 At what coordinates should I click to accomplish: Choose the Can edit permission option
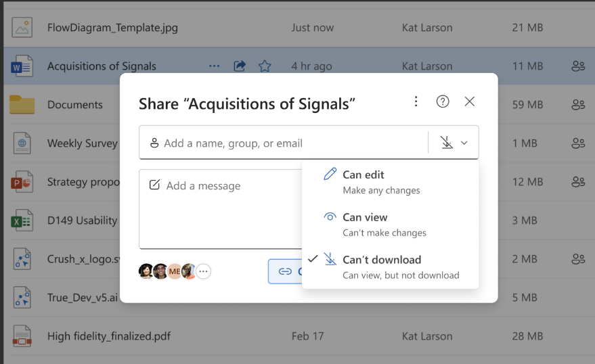tap(363, 175)
